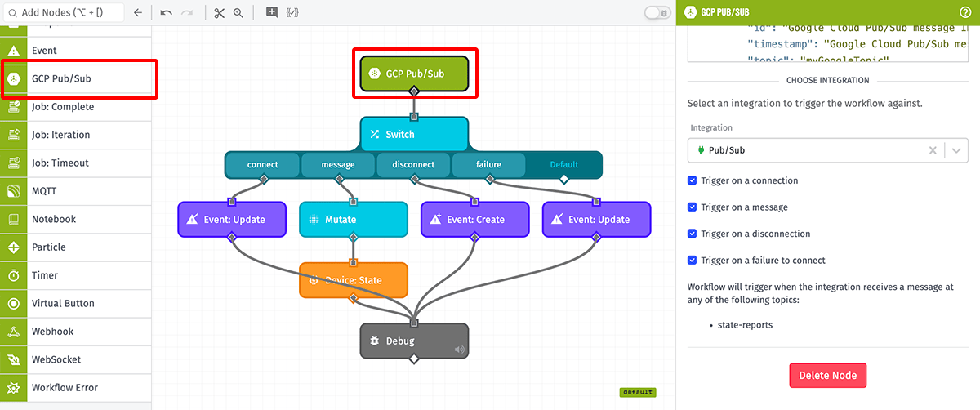The width and height of the screenshot is (980, 410).
Task: Select the Device: State node
Action: click(x=353, y=280)
